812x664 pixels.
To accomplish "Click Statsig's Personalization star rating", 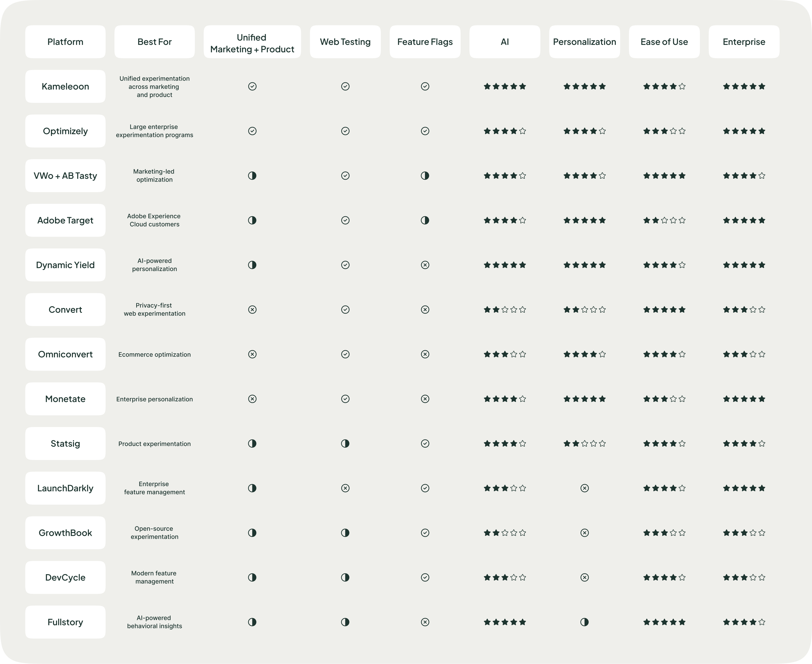I will [x=585, y=443].
